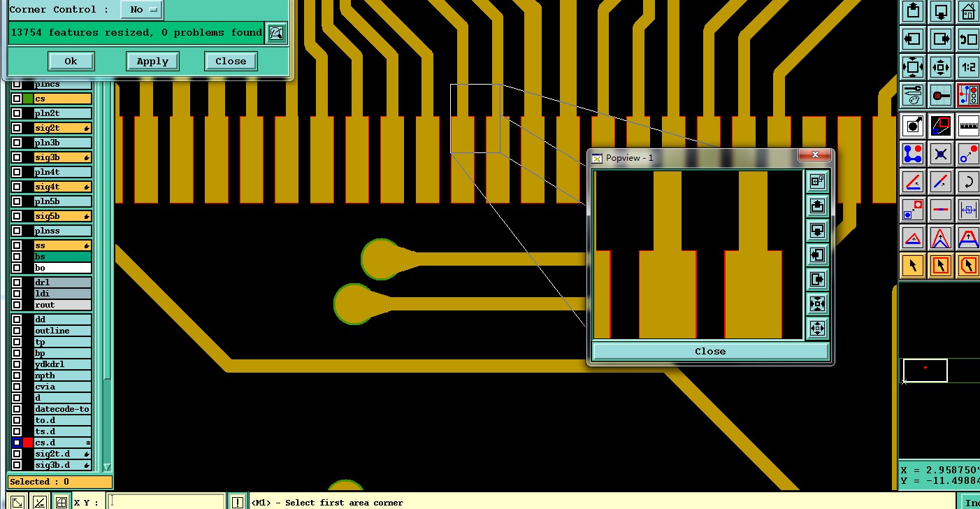Open the Corner Control No dropdown
The height and width of the screenshot is (509, 980).
coord(141,10)
